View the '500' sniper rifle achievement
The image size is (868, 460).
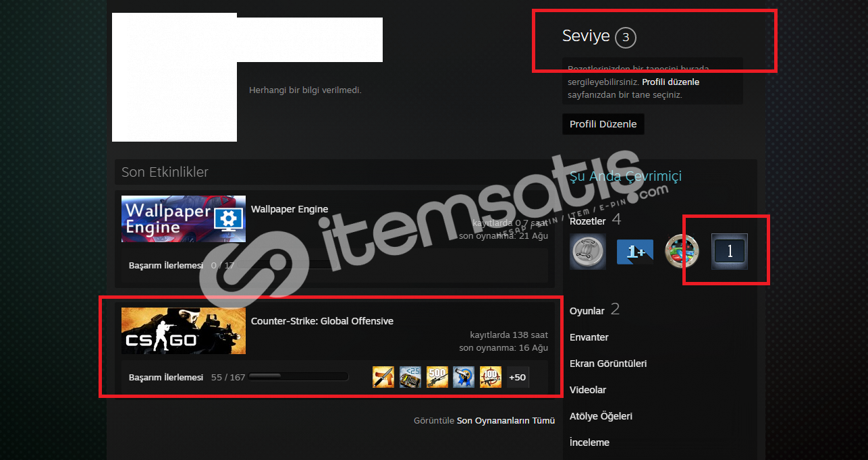[437, 377]
